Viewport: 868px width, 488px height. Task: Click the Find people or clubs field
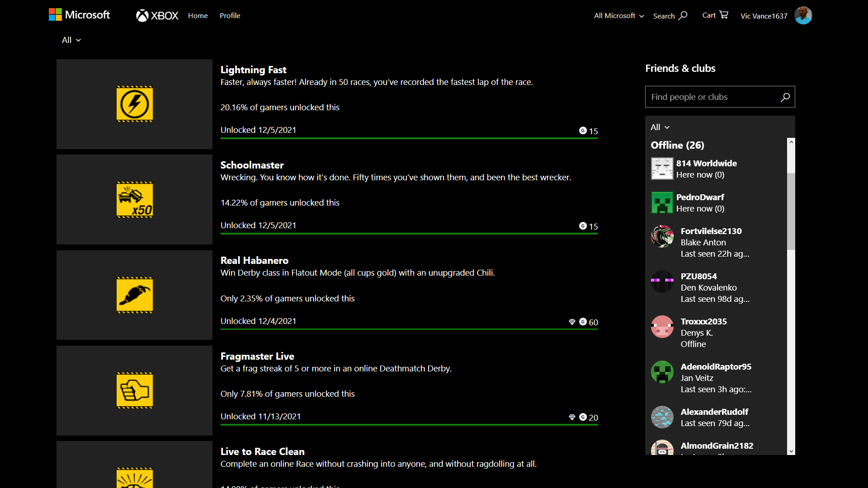tap(720, 97)
